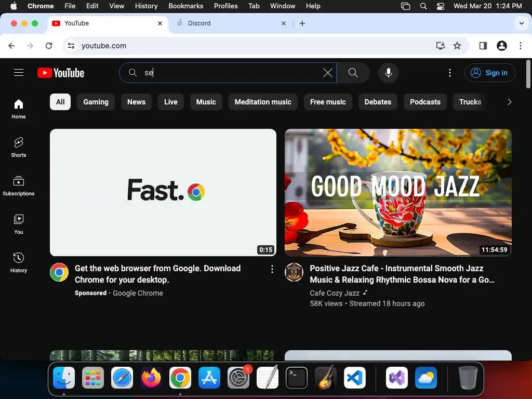The width and height of the screenshot is (532, 399).
Task: Click the Cafe Cozy Jazz channel avatar
Action: point(294,272)
